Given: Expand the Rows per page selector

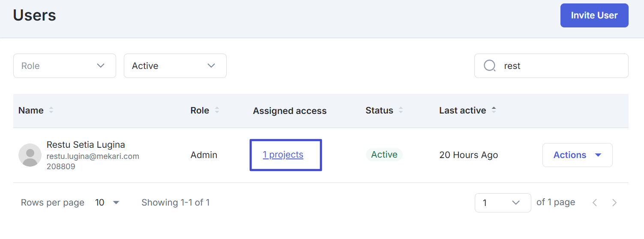Looking at the screenshot, I should pyautogui.click(x=107, y=203).
